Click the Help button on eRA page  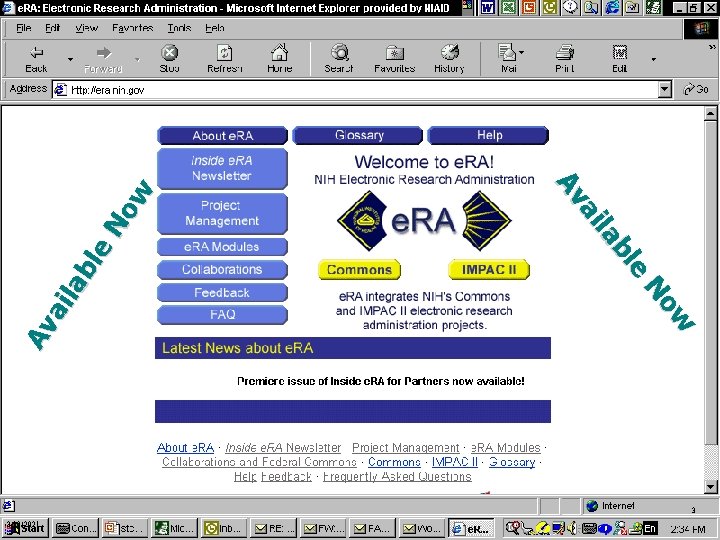pyautogui.click(x=489, y=135)
